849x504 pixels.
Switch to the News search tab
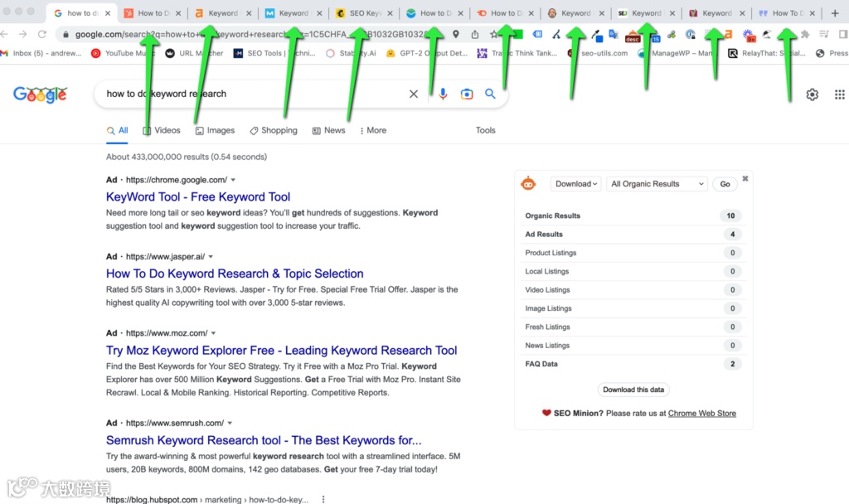point(328,130)
